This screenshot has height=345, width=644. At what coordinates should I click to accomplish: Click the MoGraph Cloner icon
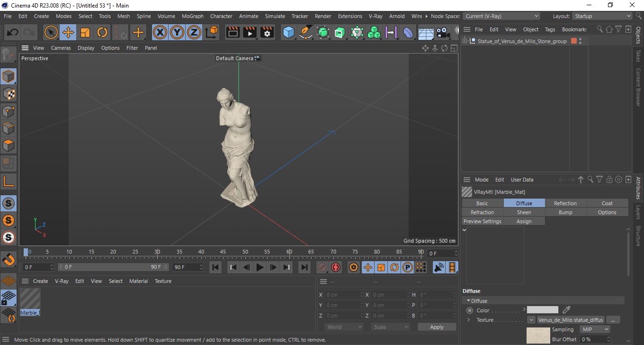click(x=374, y=32)
